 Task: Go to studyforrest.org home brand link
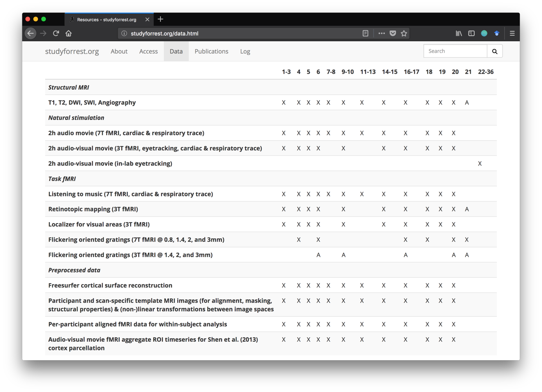coord(72,51)
